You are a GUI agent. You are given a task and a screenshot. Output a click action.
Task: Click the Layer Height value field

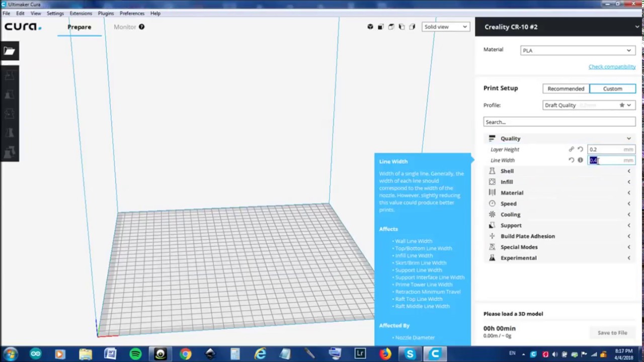[611, 149]
